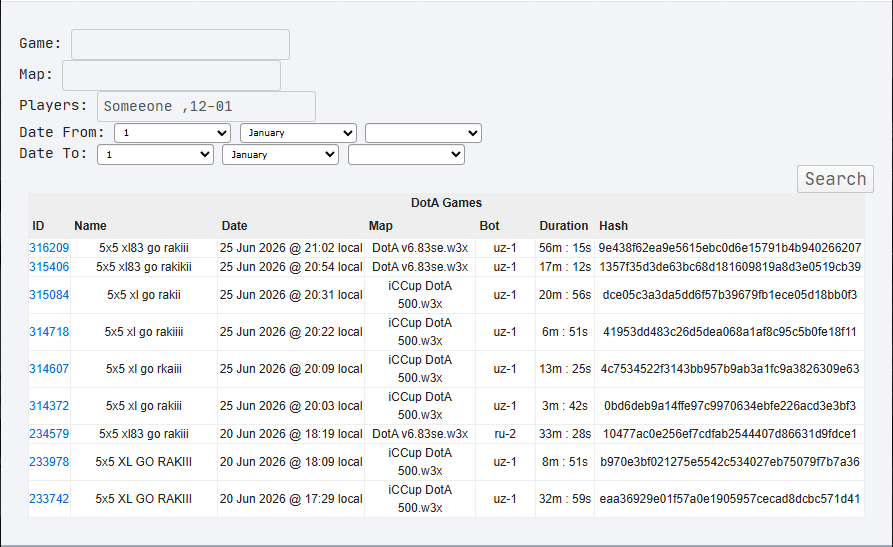893x547 pixels.
Task: Open game ID 316209 link
Action: point(49,248)
